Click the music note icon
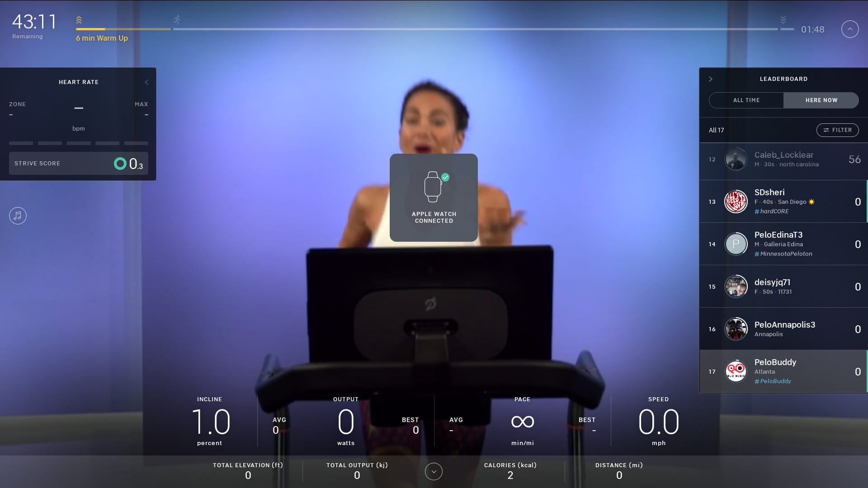This screenshot has height=488, width=868. coord(17,215)
